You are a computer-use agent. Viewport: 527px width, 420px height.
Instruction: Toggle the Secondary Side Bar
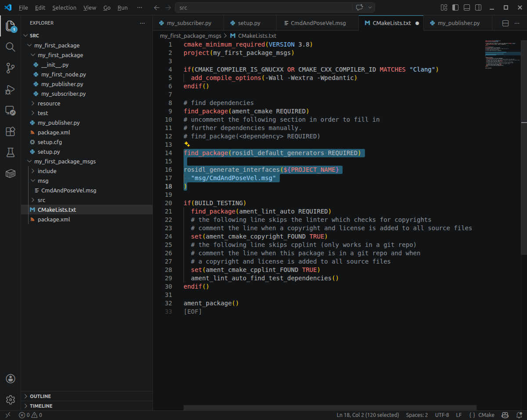pos(478,7)
